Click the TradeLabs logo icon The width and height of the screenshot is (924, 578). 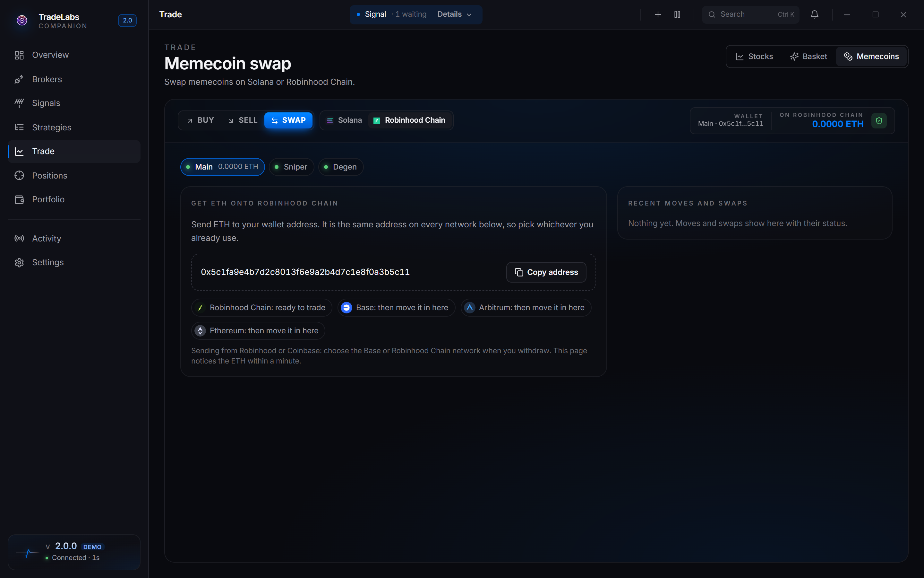click(x=22, y=21)
